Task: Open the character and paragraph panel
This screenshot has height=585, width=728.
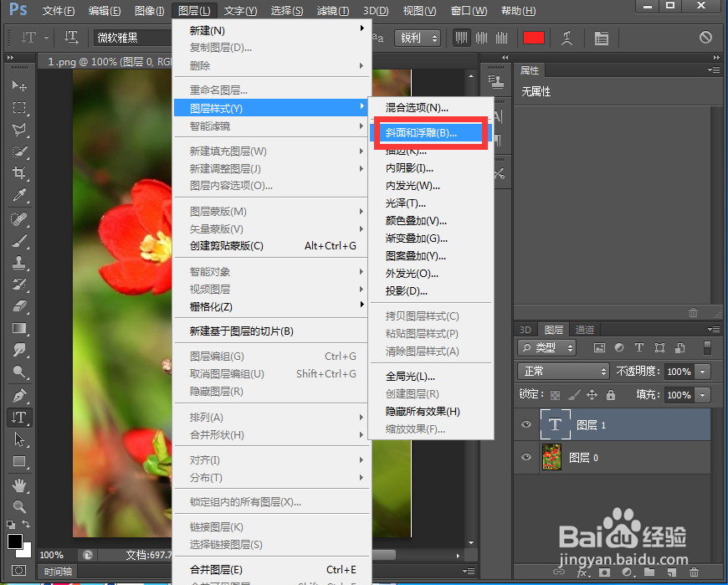Action: click(x=602, y=38)
